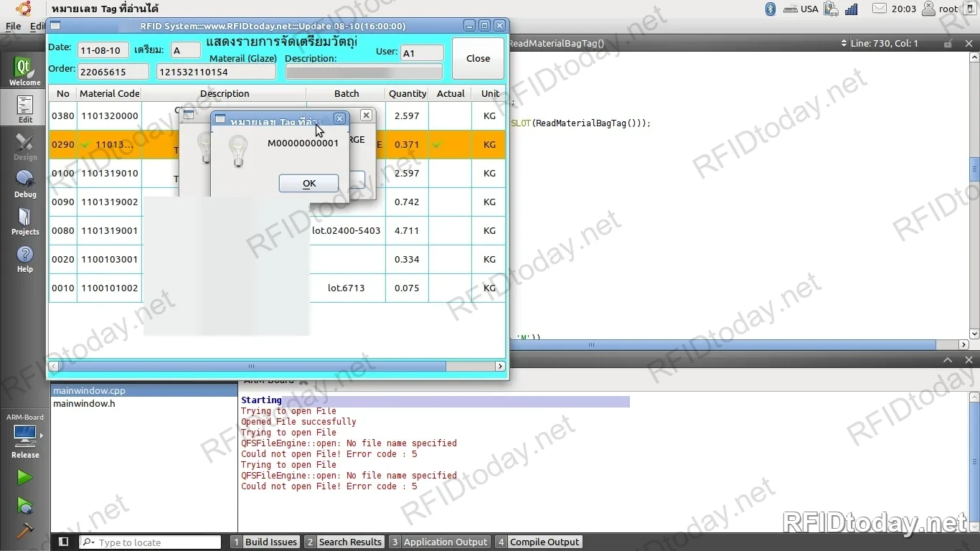Click batch cell lot.02400-5403

tap(347, 230)
